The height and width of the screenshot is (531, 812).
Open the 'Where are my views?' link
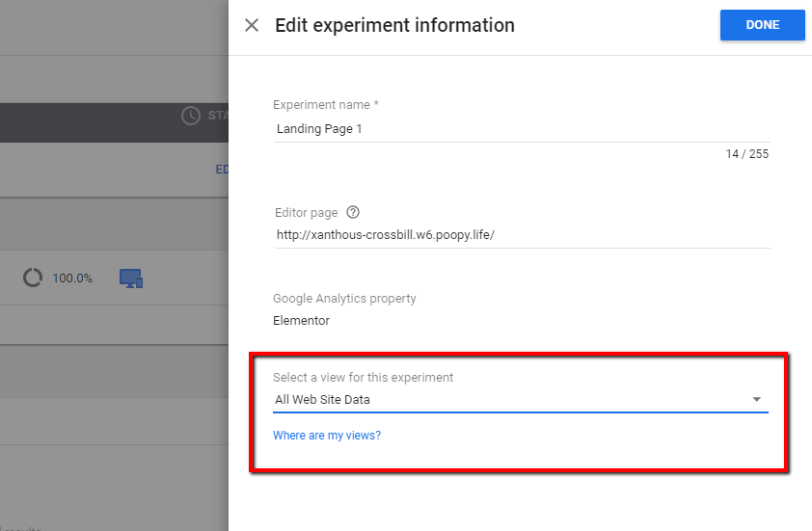click(327, 436)
